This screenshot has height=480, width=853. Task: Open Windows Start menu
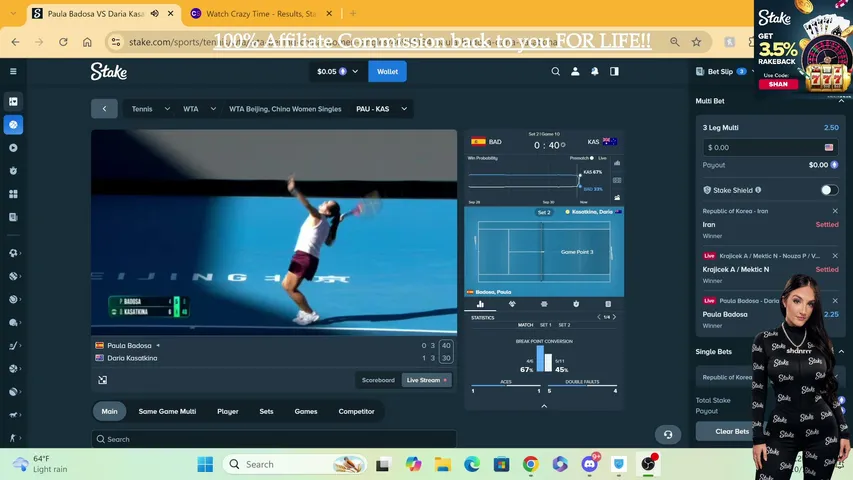coord(205,464)
